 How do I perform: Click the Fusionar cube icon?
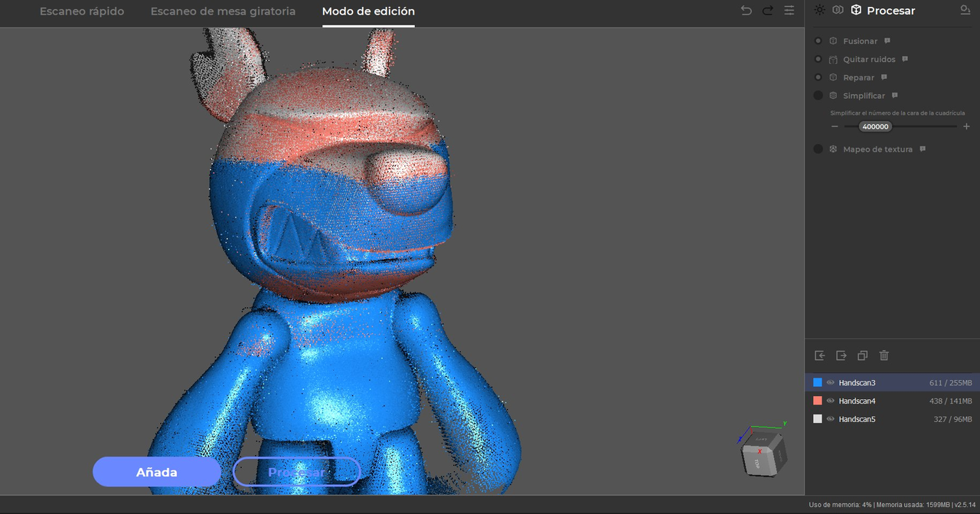[x=833, y=41]
